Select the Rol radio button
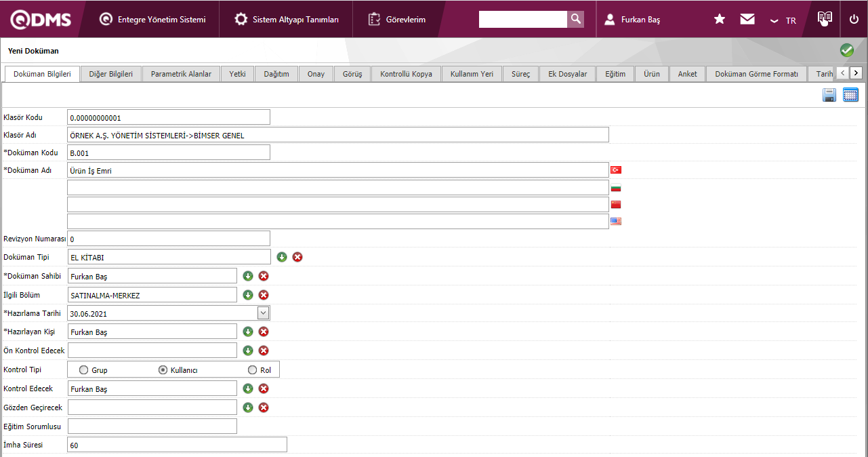The width and height of the screenshot is (868, 457). pyautogui.click(x=253, y=370)
